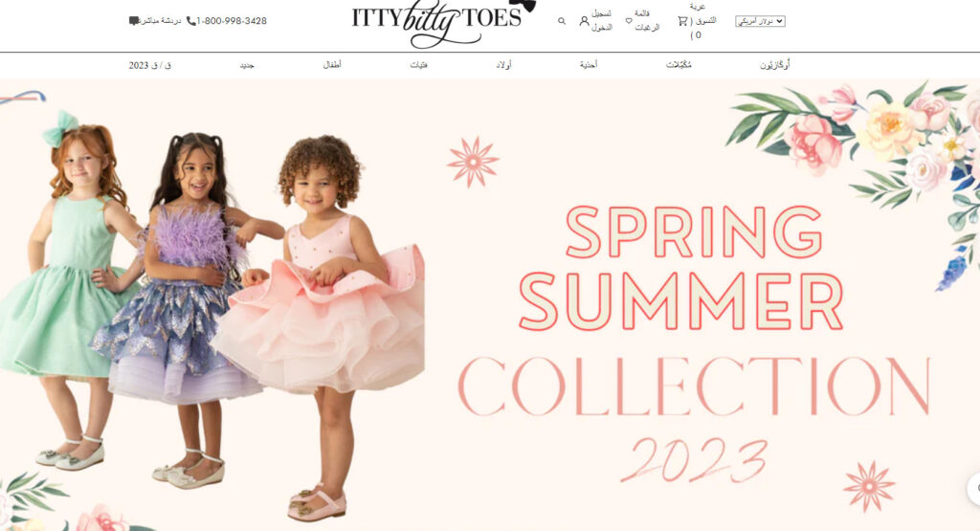Open the partially hidden chat widget at right edge
The height and width of the screenshot is (531, 980).
point(973,489)
